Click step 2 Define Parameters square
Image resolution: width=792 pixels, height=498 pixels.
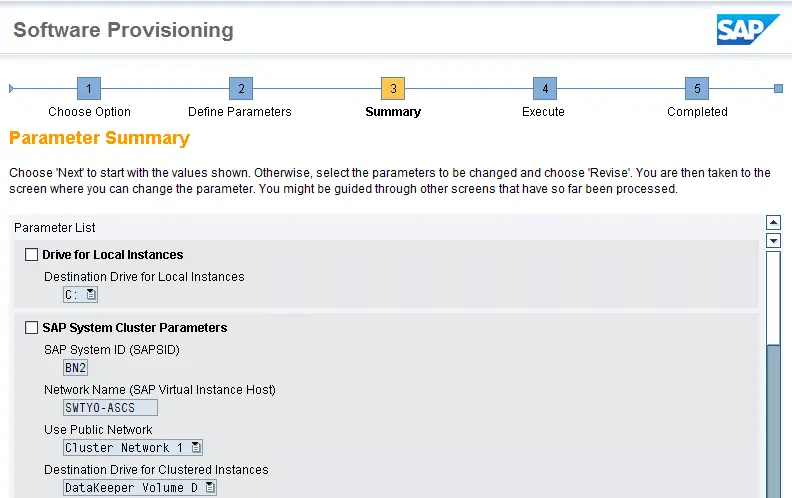[x=241, y=88]
